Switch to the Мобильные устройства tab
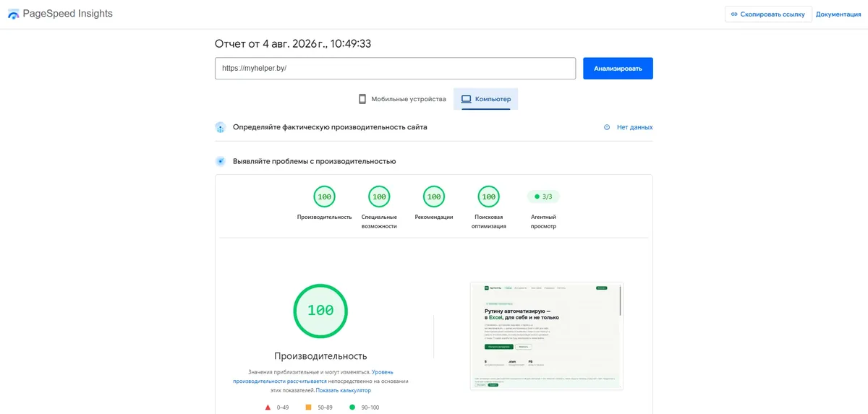 tap(402, 99)
